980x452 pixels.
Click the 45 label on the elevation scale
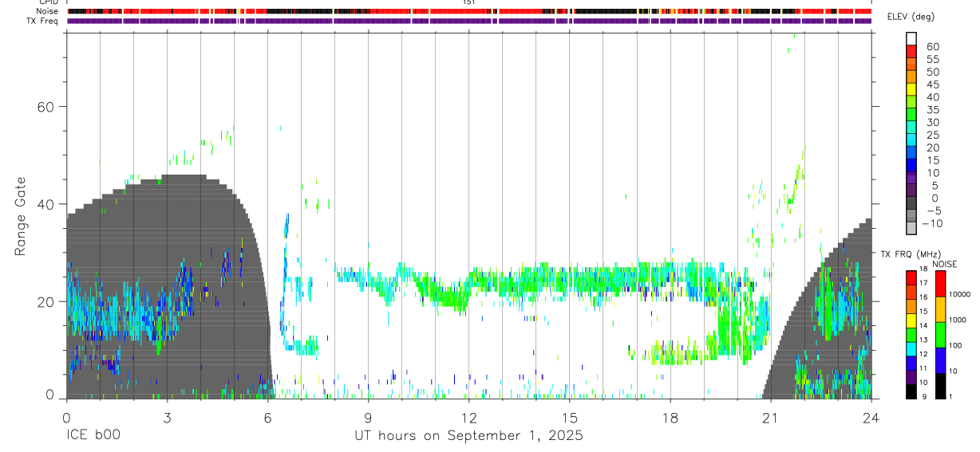point(932,85)
